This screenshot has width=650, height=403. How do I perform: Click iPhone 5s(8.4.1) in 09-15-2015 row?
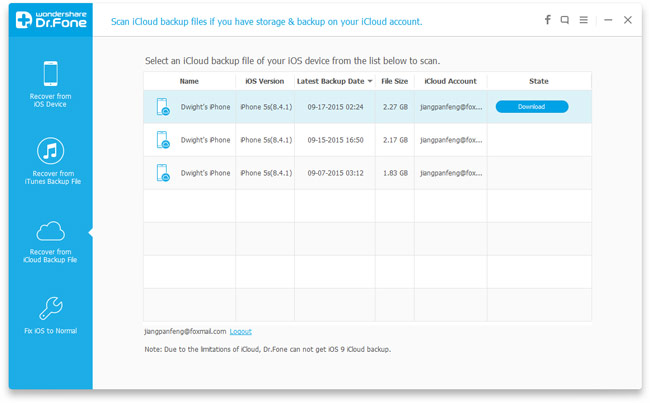(x=266, y=140)
